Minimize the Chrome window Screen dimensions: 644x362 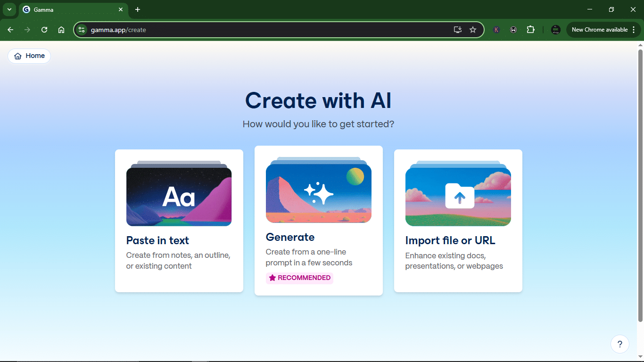pos(590,9)
